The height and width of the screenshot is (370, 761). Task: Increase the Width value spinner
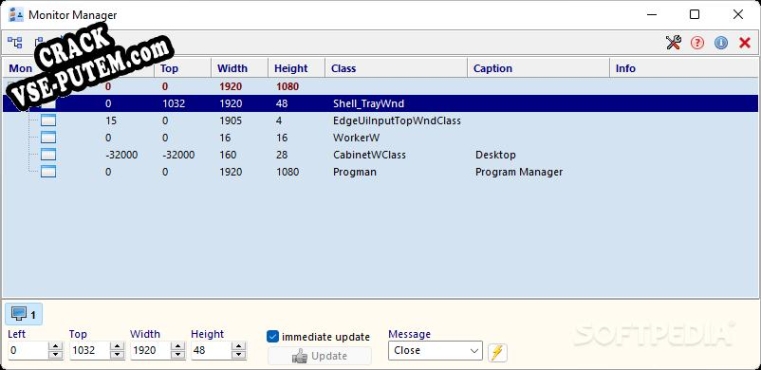click(x=178, y=346)
